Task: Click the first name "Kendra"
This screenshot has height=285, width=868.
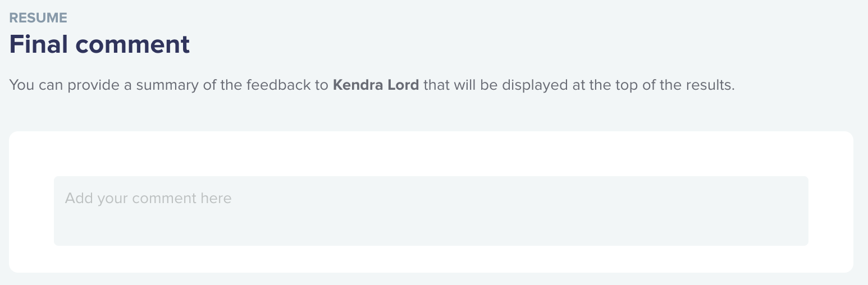Action: pos(357,85)
